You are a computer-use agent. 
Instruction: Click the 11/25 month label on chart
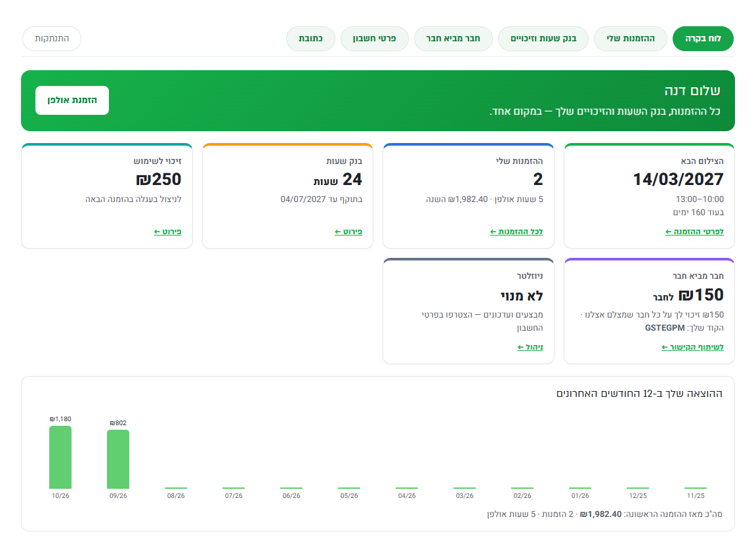tap(696, 495)
